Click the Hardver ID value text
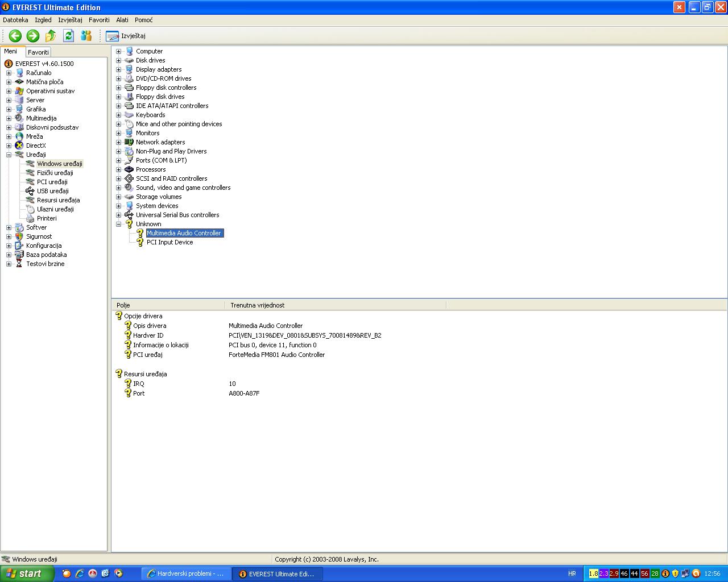728x582 pixels. pyautogui.click(x=305, y=335)
